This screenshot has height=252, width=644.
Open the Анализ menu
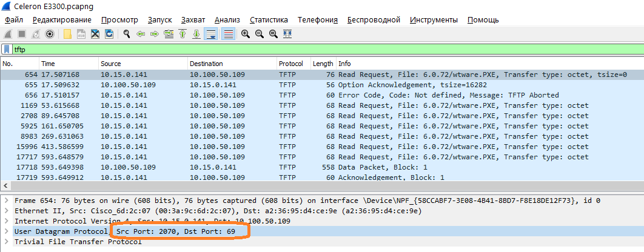(x=227, y=20)
